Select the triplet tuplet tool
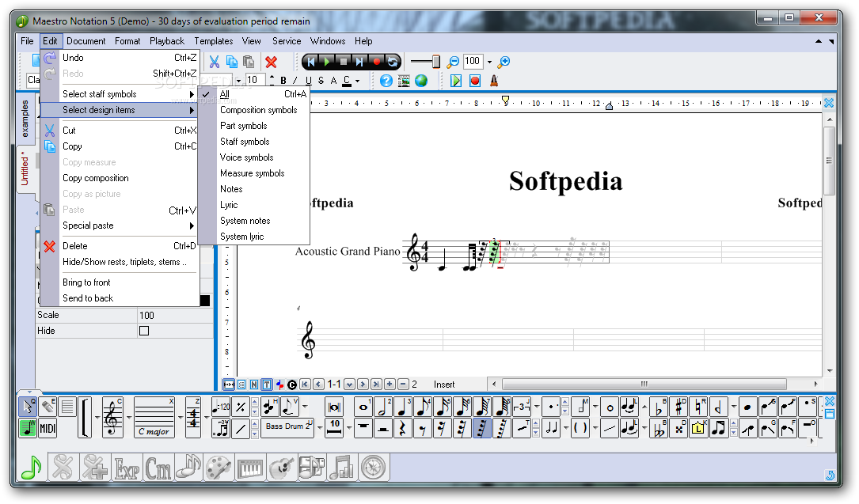 (x=522, y=407)
